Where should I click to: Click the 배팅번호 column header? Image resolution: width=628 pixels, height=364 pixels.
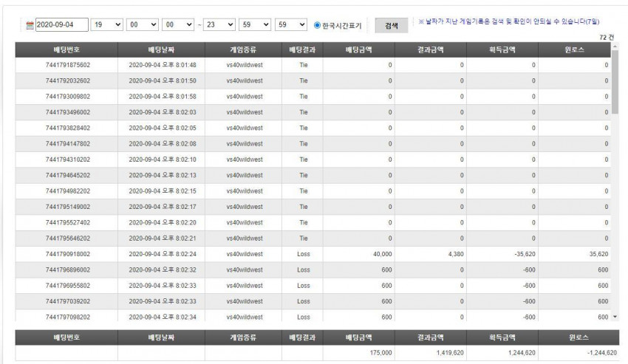pyautogui.click(x=66, y=49)
